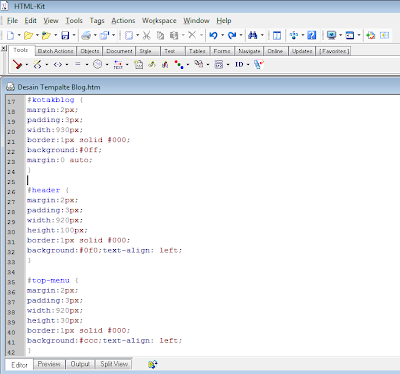
Task: Switch to the Online tab
Action: pyautogui.click(x=275, y=51)
